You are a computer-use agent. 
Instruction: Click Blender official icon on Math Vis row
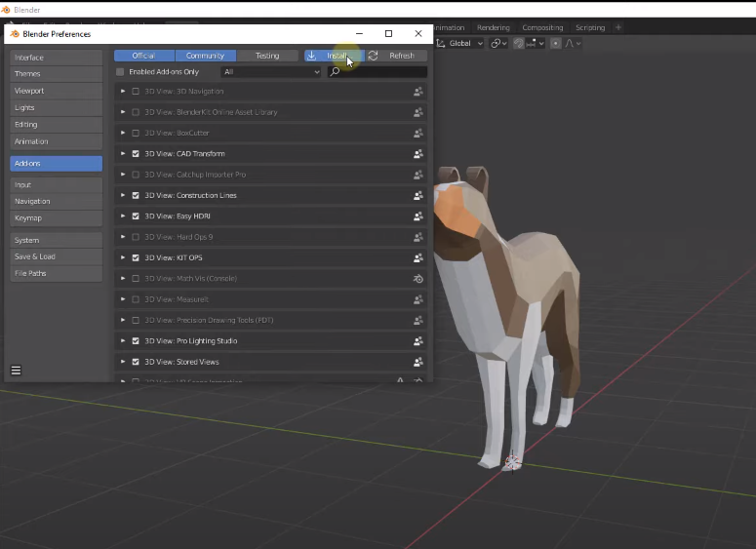(x=418, y=279)
